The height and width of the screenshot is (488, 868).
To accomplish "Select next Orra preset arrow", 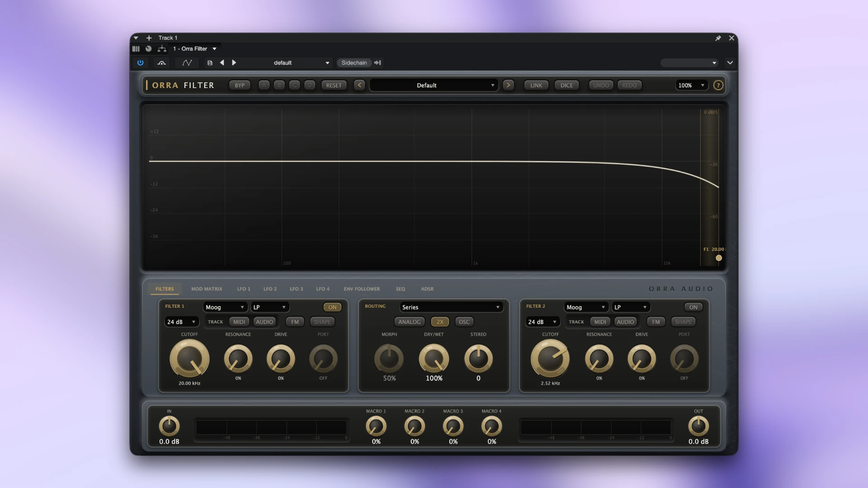I will 508,85.
